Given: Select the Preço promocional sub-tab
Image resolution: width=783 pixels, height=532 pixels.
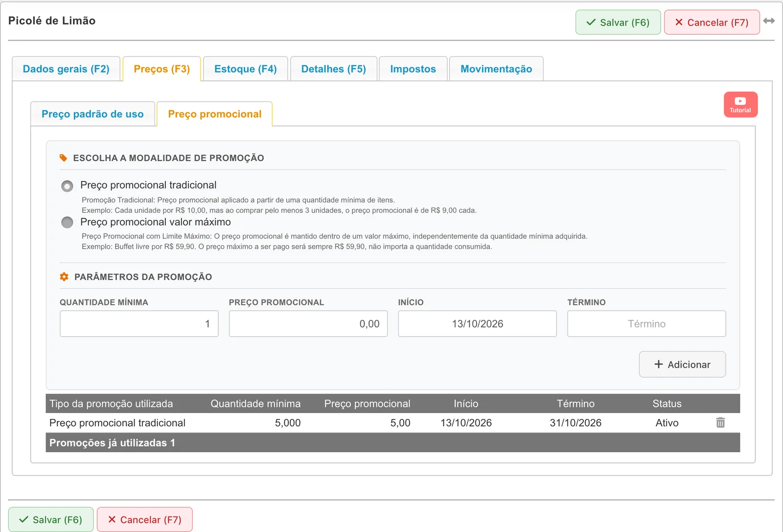Looking at the screenshot, I should pos(214,114).
